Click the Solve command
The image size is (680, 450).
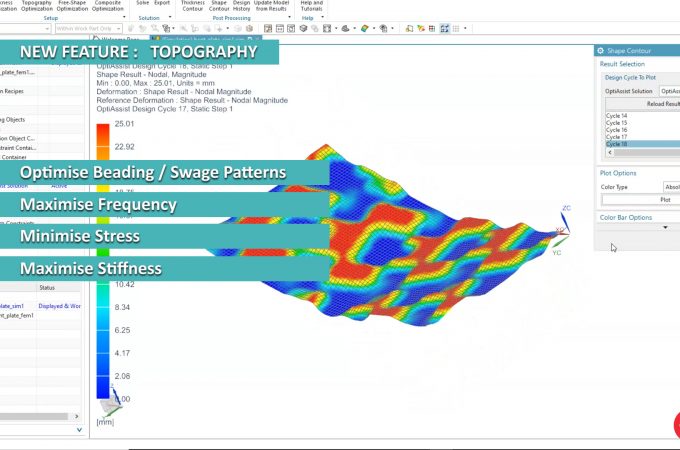coord(142,3)
